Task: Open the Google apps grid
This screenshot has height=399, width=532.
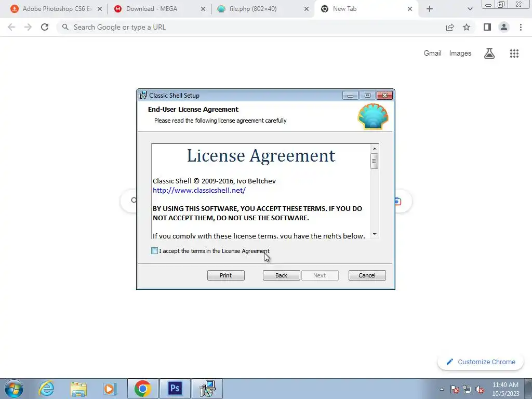Action: pos(514,54)
